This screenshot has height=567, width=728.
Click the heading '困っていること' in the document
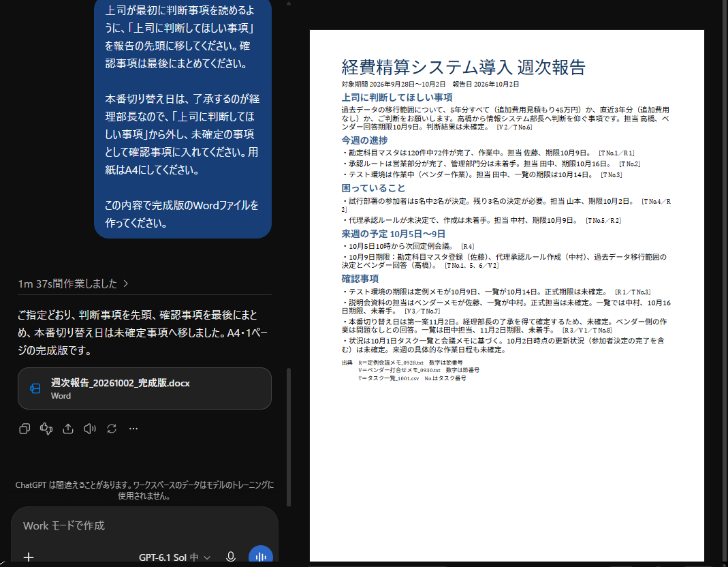[373, 188]
